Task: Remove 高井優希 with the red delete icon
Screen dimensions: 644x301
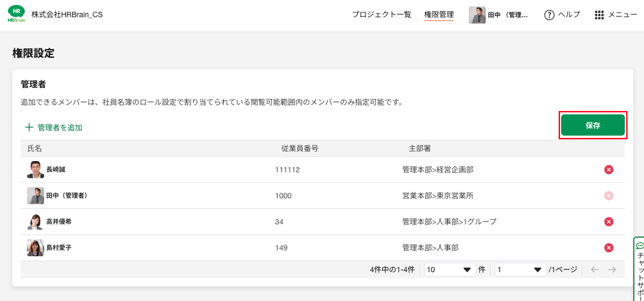Action: click(x=608, y=222)
